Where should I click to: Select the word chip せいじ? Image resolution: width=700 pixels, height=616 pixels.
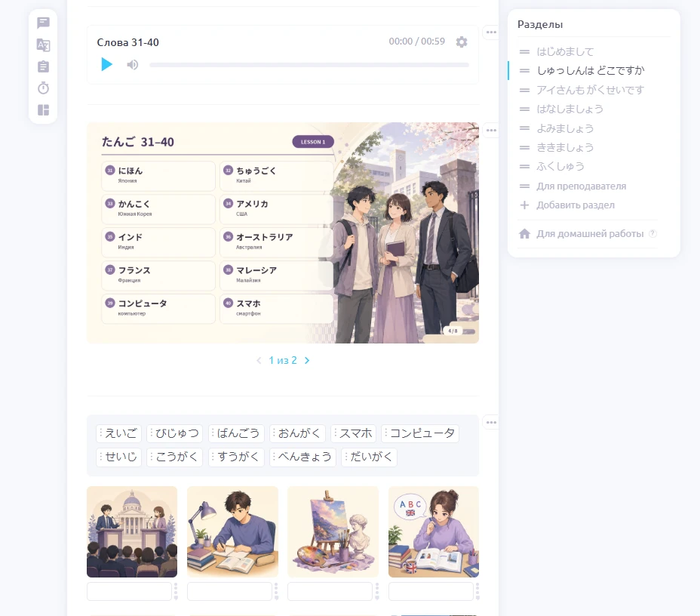point(118,457)
